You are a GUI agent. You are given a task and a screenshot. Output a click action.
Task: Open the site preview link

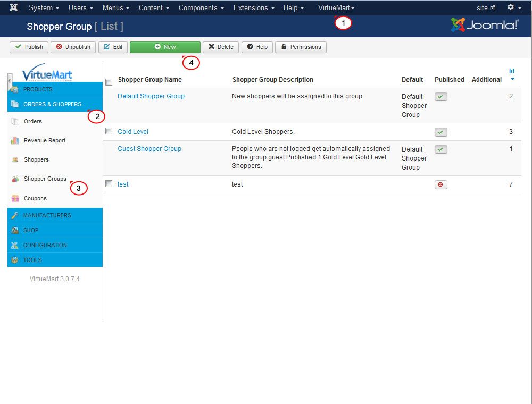point(486,7)
